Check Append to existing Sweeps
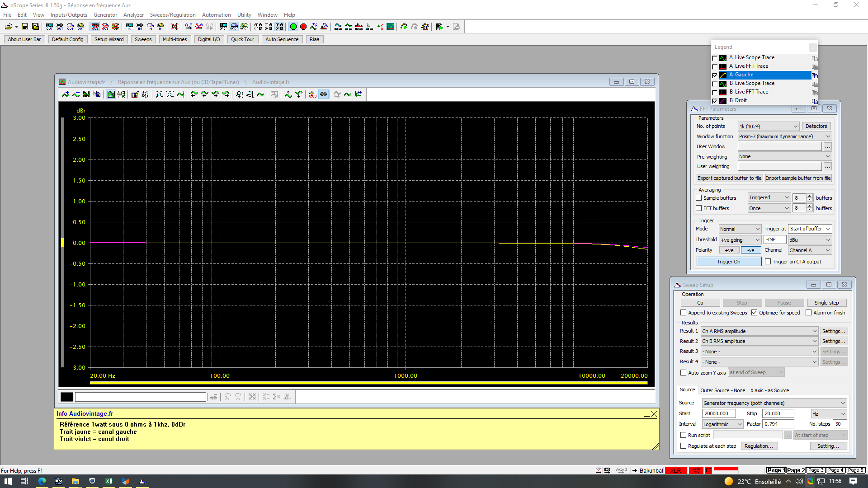The height and width of the screenshot is (488, 868). coord(684,313)
